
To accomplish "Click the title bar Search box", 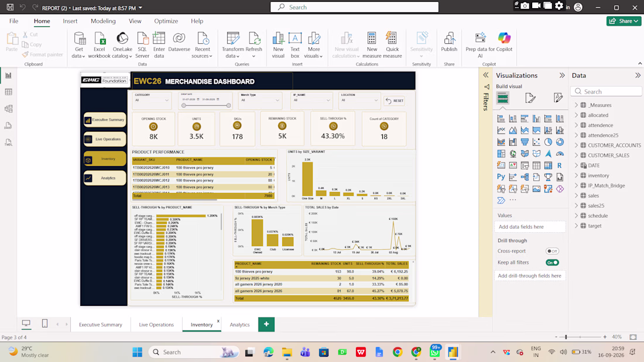I will pyautogui.click(x=354, y=7).
